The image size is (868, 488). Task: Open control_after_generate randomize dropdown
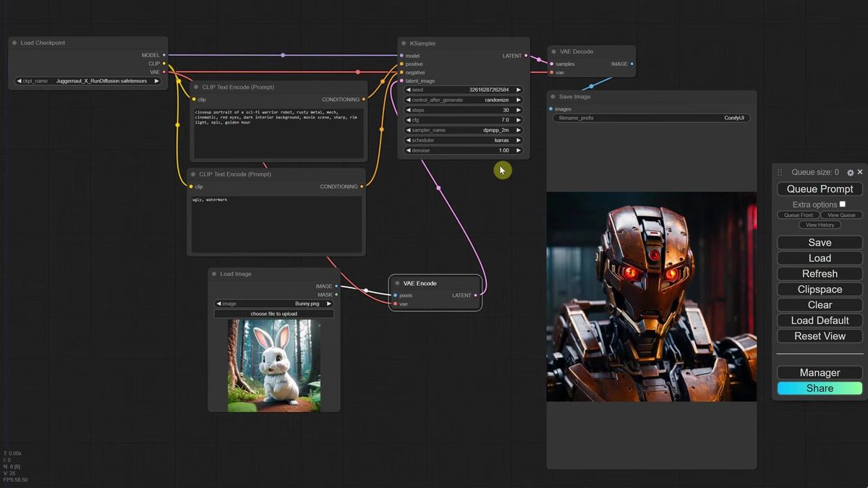click(463, 100)
